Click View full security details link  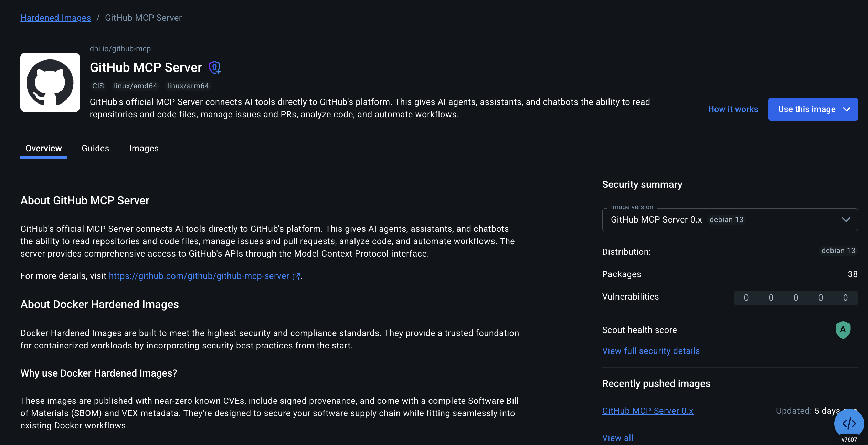[651, 351]
